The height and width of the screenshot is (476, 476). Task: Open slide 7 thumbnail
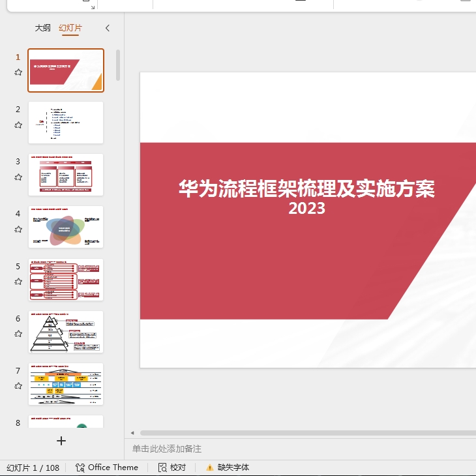pos(66,384)
